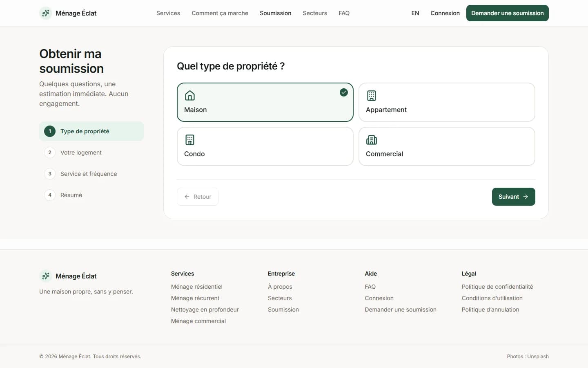This screenshot has width=588, height=368.
Task: Open footer Soumission link under Entreprise
Action: pos(283,310)
